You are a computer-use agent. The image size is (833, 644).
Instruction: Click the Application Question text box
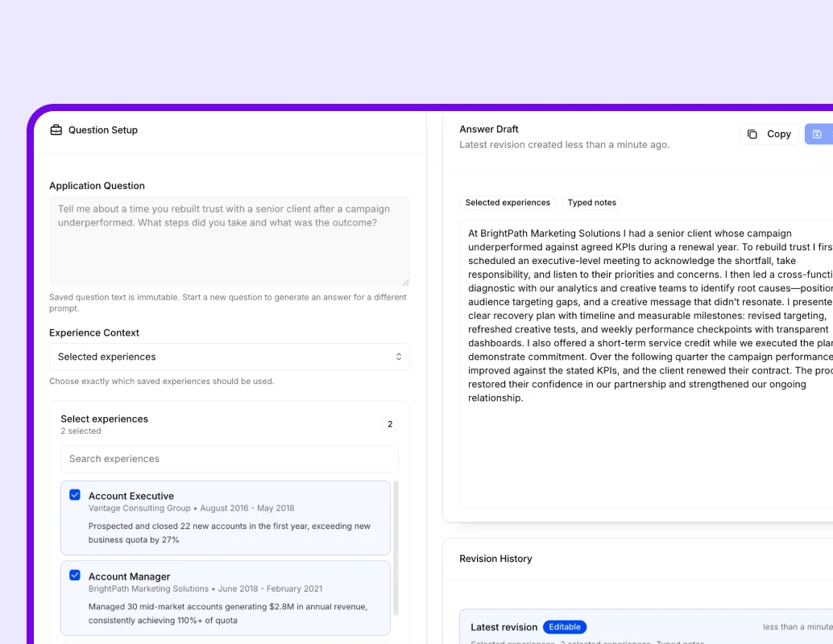(x=229, y=241)
